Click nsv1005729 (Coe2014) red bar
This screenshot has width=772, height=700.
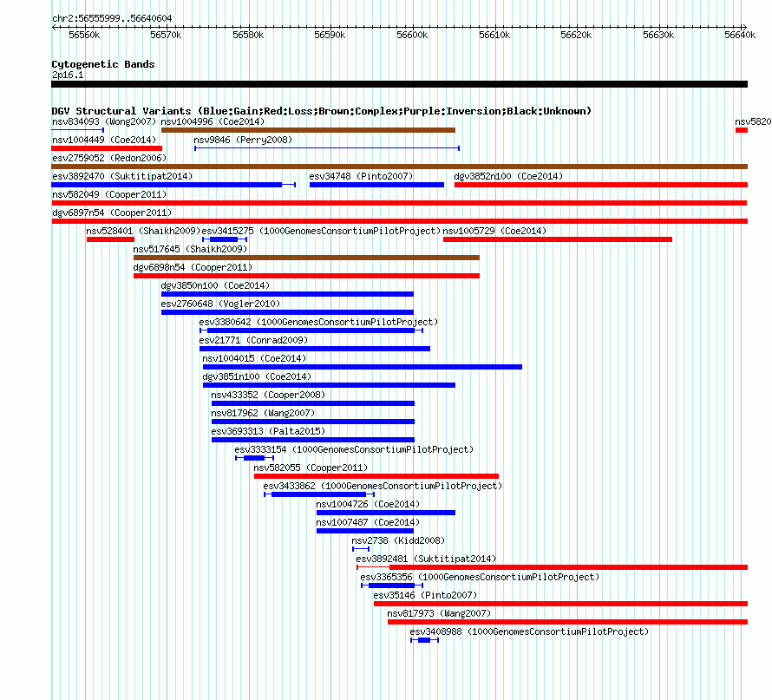pos(558,239)
